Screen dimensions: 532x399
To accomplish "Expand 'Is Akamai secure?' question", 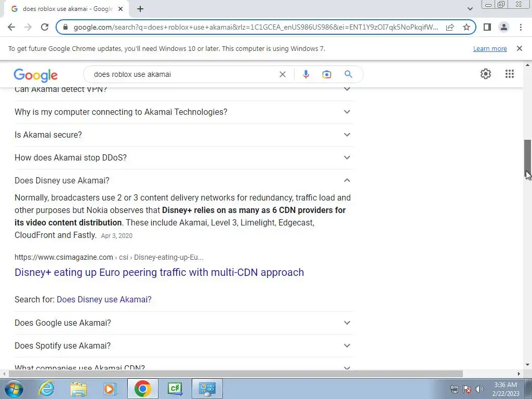I will click(x=183, y=135).
